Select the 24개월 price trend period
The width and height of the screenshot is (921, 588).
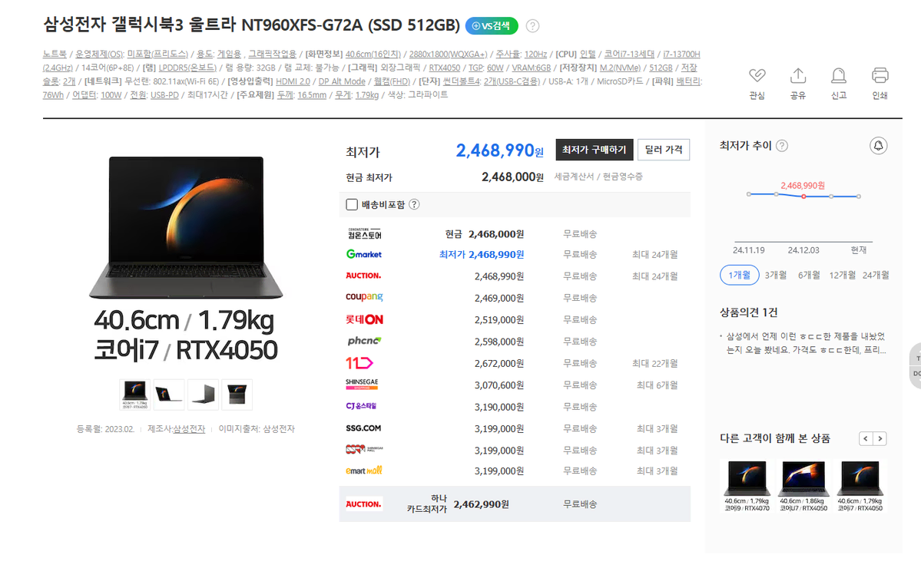[876, 275]
